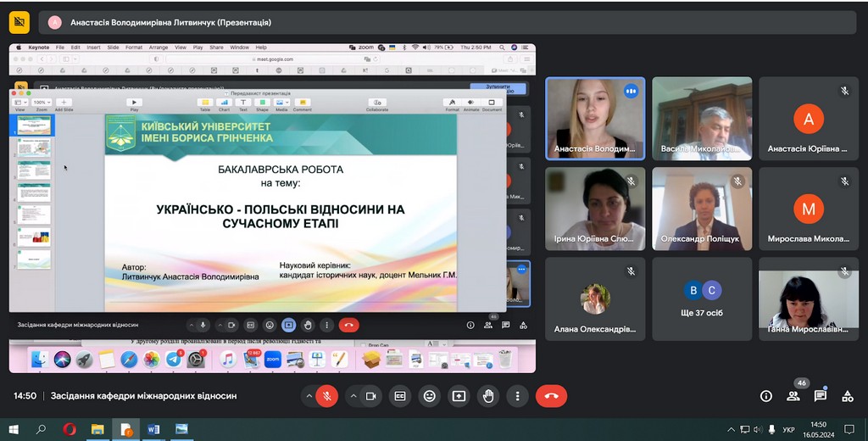Screen dimensions: 868x441
Task: Click the 'Ще 37 осіб' participants tile
Action: pos(702,299)
